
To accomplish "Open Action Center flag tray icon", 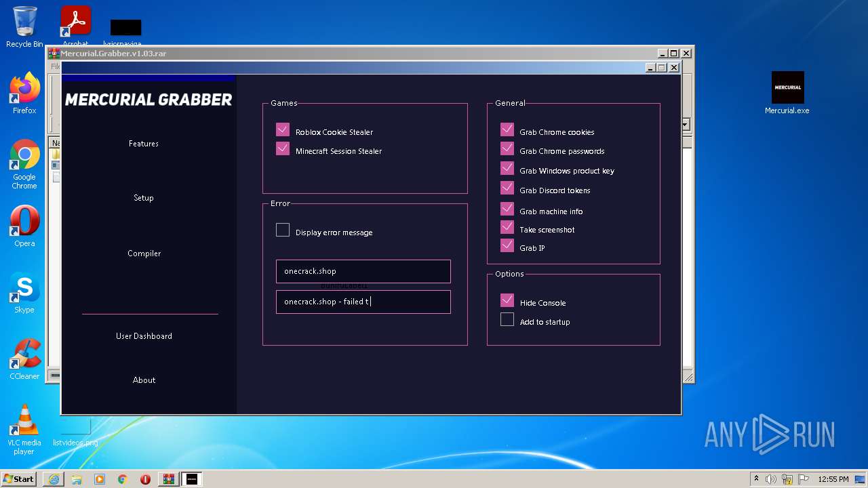I will 804,479.
